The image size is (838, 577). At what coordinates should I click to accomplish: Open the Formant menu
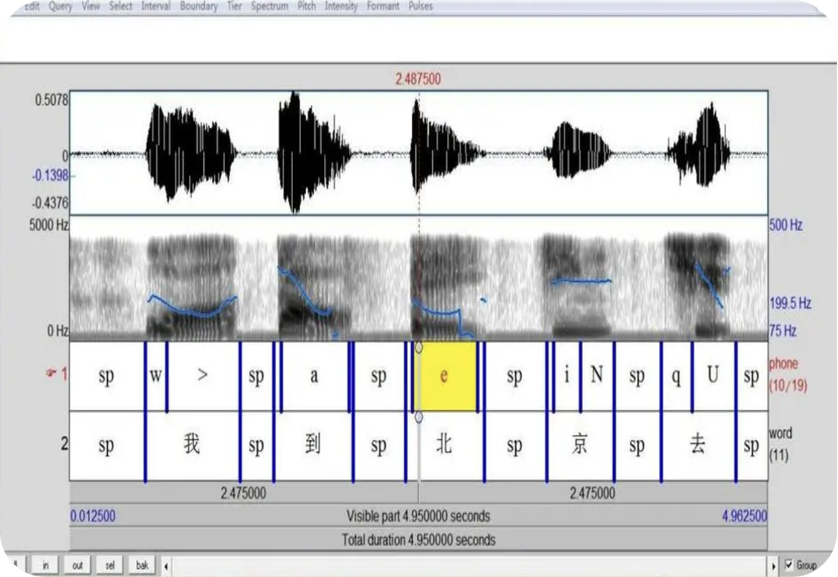(x=383, y=6)
